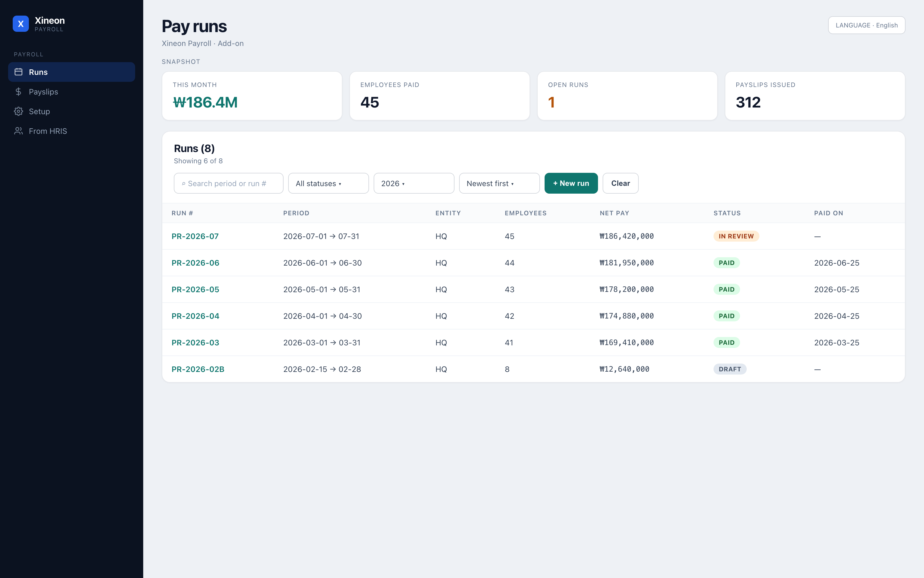Click net pay ₩186,420,000
The width and height of the screenshot is (924, 578).
click(x=627, y=236)
